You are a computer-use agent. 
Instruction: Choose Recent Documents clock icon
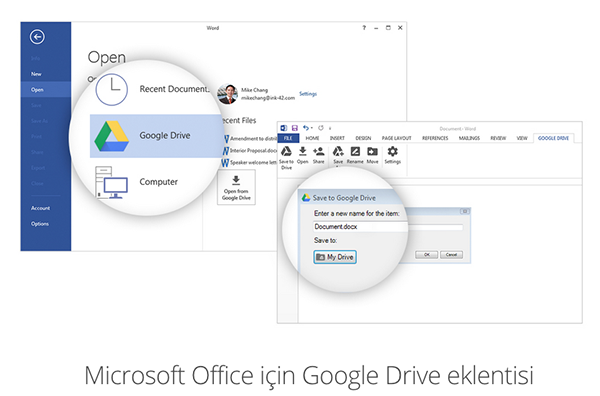(x=111, y=90)
